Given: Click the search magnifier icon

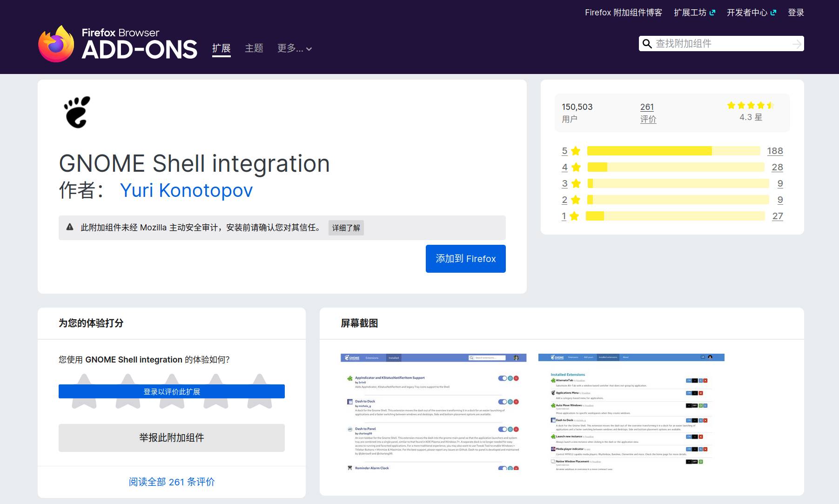Looking at the screenshot, I should tap(647, 44).
